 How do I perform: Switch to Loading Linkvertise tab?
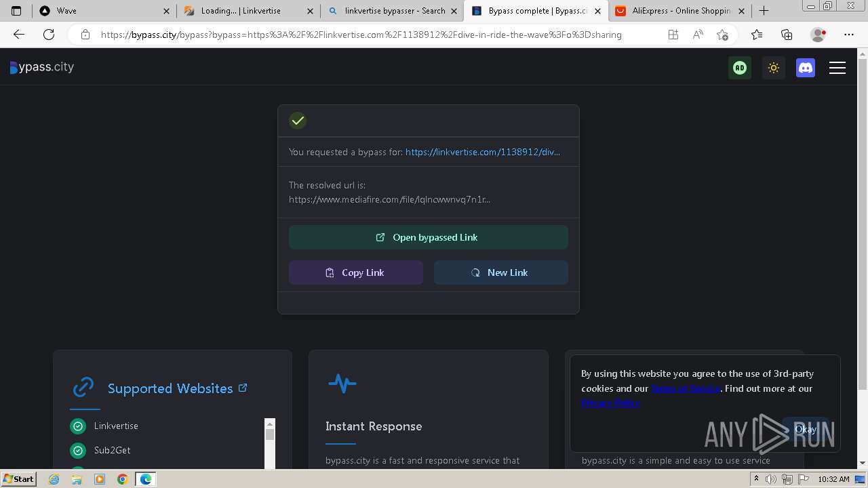248,11
